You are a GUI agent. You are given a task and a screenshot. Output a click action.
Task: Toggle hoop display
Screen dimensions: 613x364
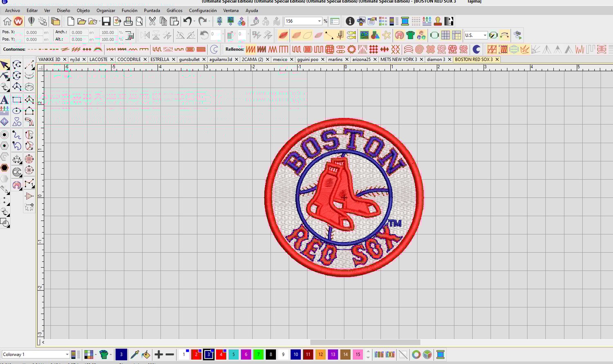pos(434,35)
